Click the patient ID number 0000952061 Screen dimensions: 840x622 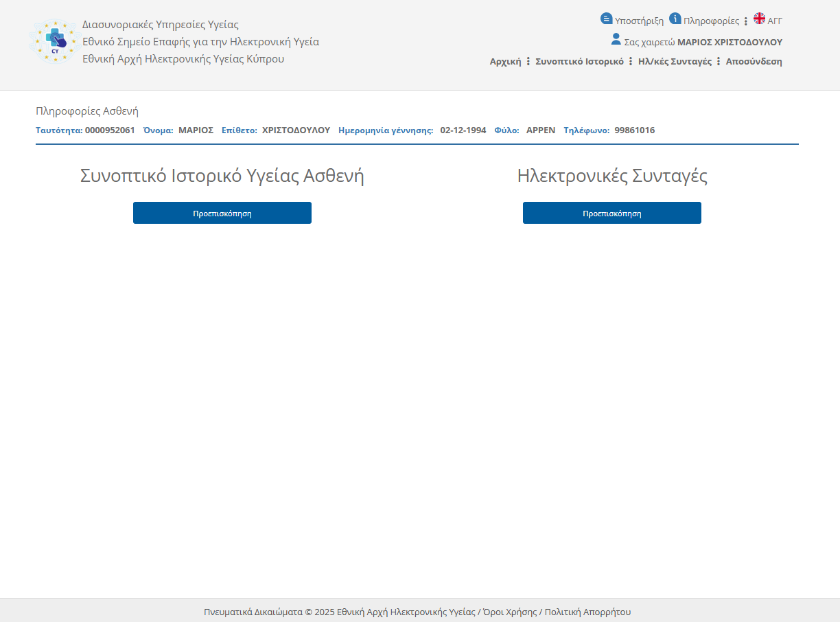[110, 130]
